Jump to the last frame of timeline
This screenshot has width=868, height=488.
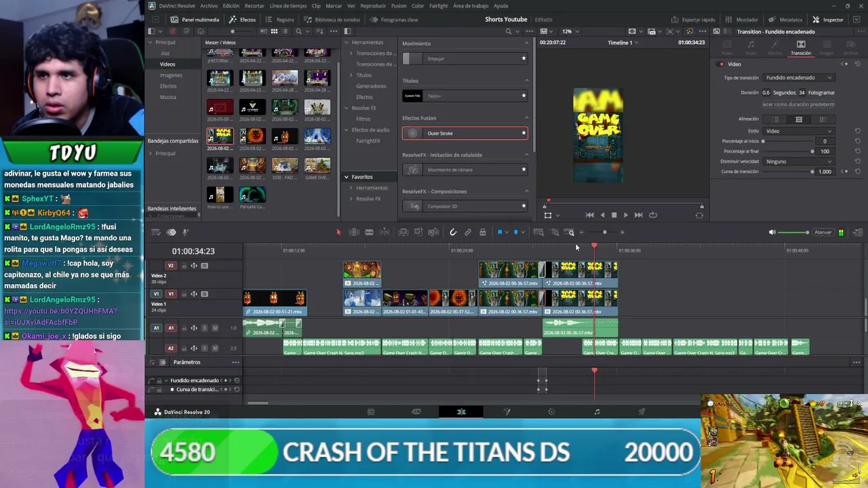(638, 215)
